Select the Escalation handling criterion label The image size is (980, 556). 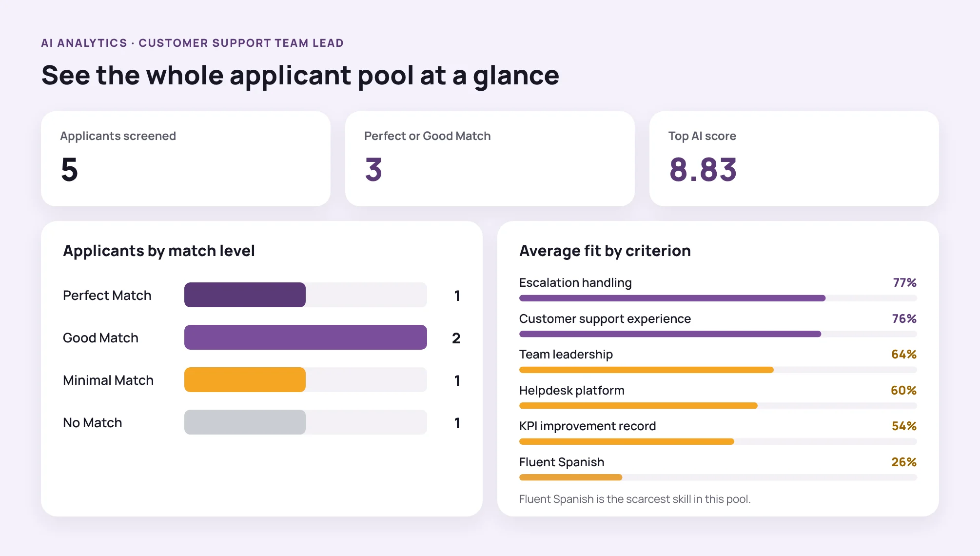click(x=575, y=282)
